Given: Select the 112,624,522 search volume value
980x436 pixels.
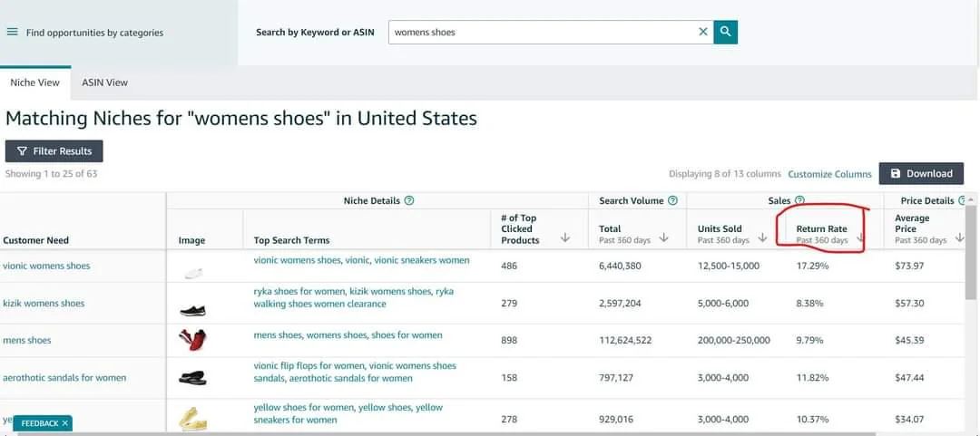Looking at the screenshot, I should [625, 341].
